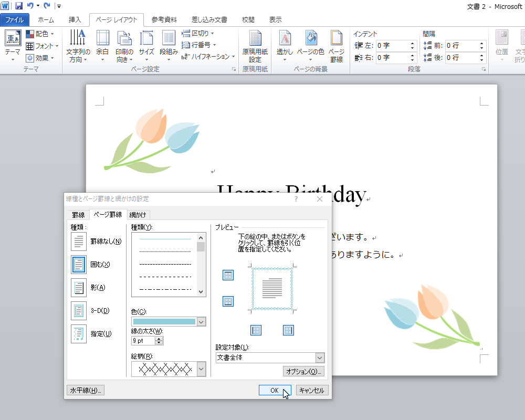Click the light blue color swatch field
This screenshot has width=525, height=420.
[x=164, y=322]
